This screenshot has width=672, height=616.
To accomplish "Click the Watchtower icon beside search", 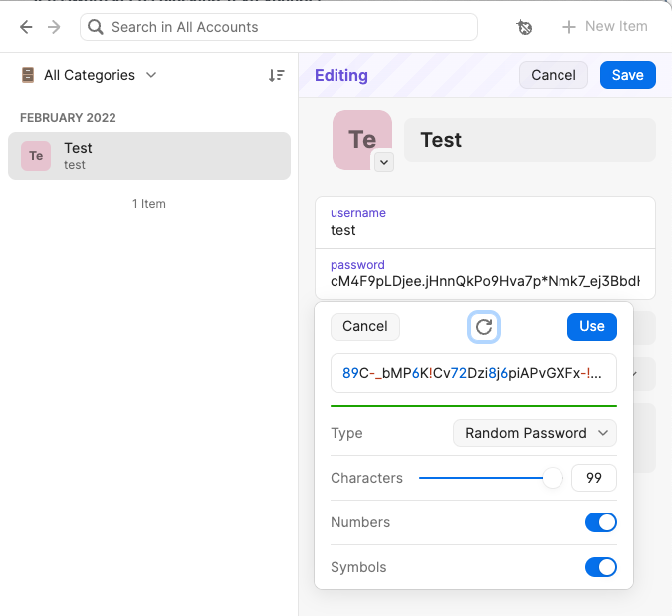I will tap(525, 27).
